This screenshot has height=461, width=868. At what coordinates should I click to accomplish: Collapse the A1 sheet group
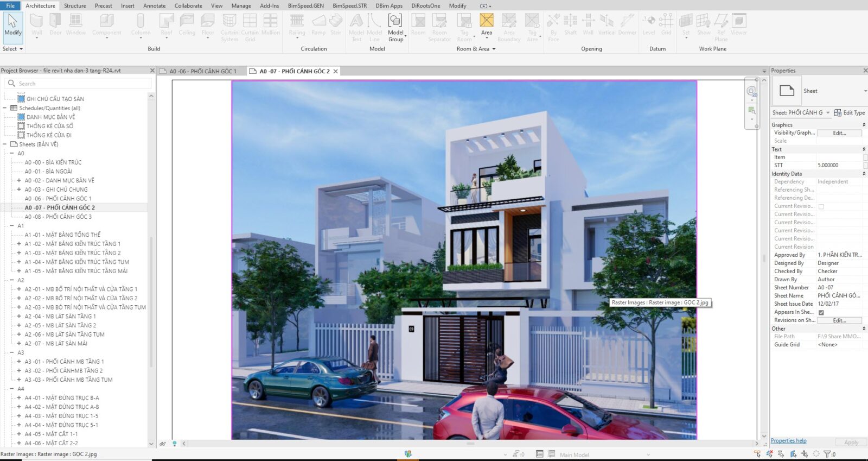coord(12,226)
